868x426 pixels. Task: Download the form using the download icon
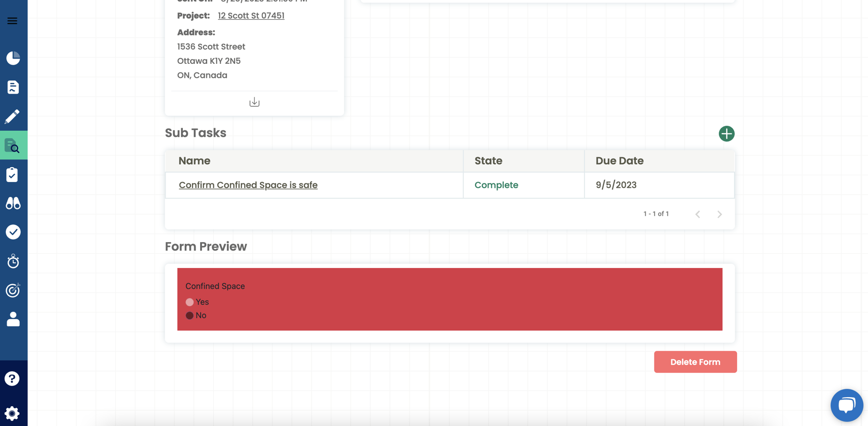(x=254, y=102)
